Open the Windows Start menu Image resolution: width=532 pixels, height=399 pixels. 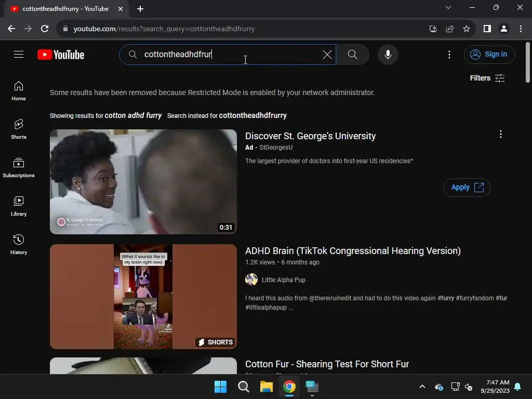220,387
